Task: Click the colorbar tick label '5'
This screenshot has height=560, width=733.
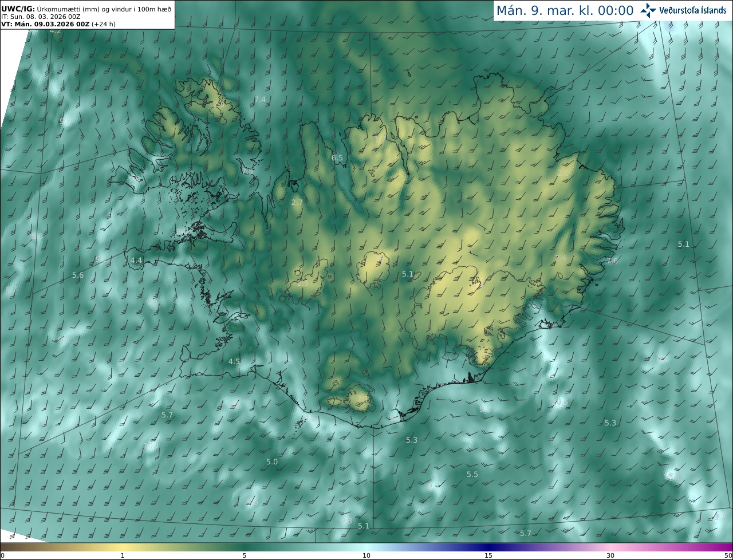Action: [245, 556]
